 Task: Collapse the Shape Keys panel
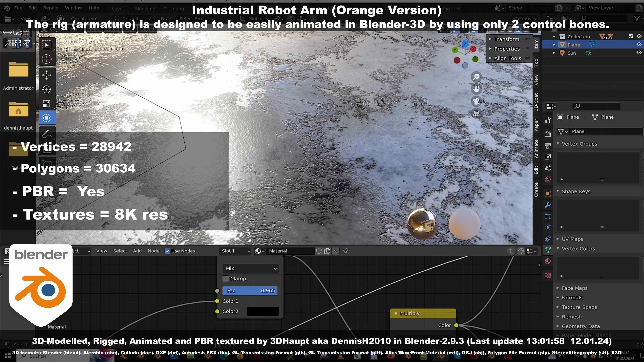[558, 191]
